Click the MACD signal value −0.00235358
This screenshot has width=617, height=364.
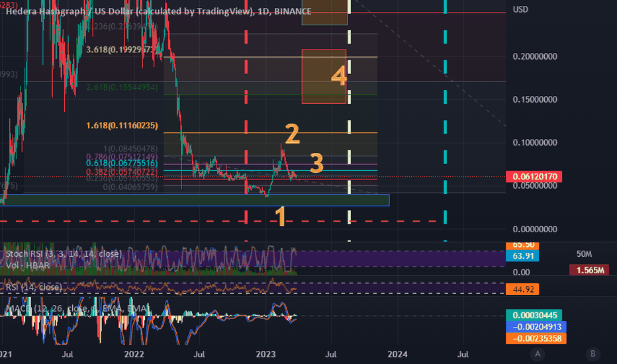pyautogui.click(x=536, y=338)
